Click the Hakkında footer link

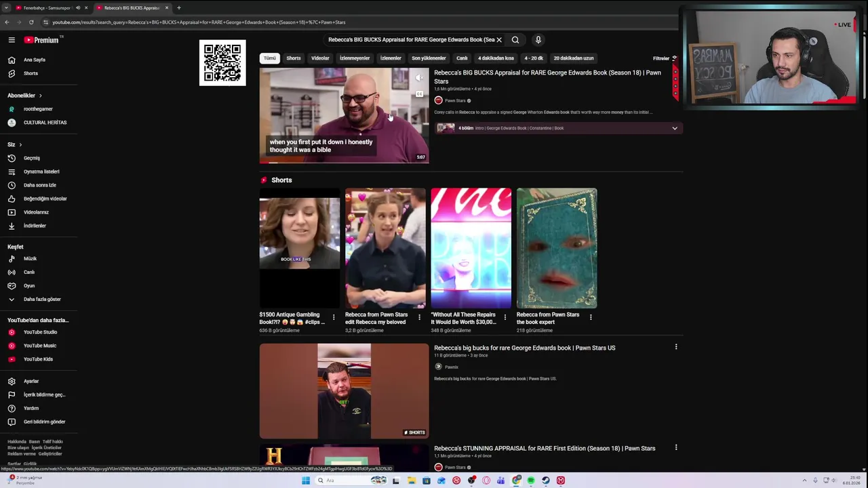point(17,441)
